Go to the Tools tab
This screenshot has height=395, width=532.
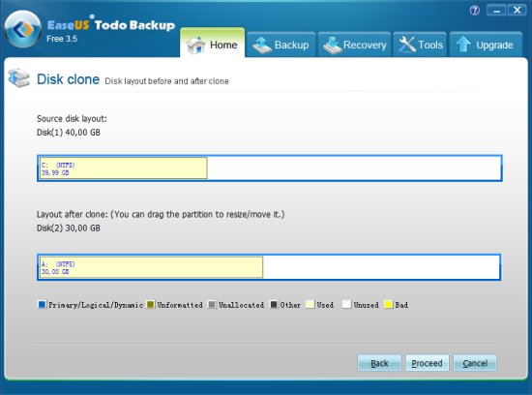pyautogui.click(x=420, y=45)
